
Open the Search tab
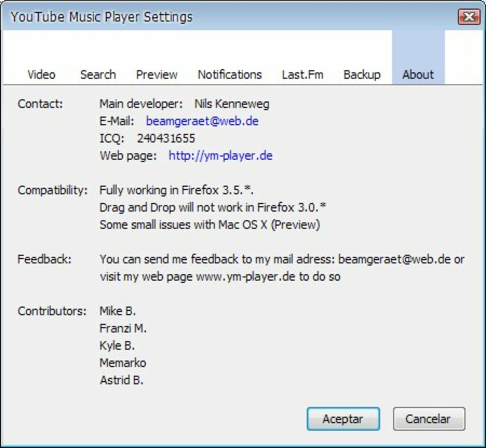click(x=98, y=74)
